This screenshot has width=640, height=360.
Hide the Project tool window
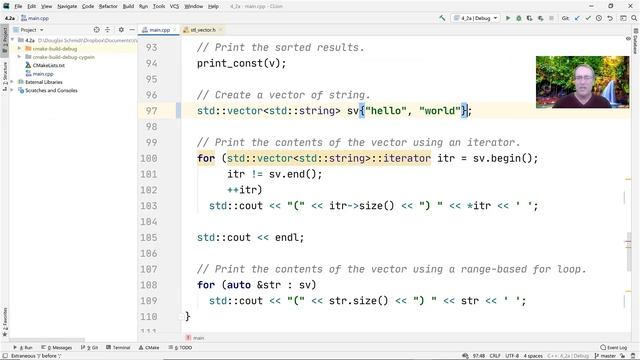[x=132, y=30]
